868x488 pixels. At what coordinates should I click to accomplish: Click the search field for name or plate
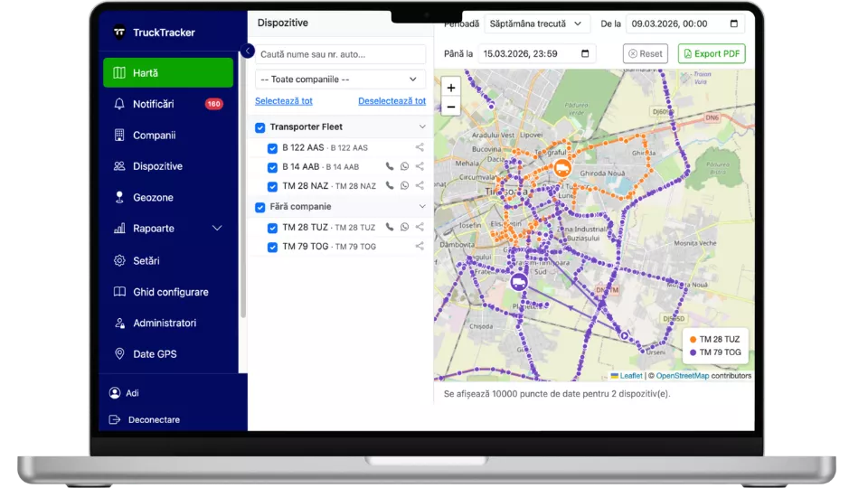coord(340,54)
